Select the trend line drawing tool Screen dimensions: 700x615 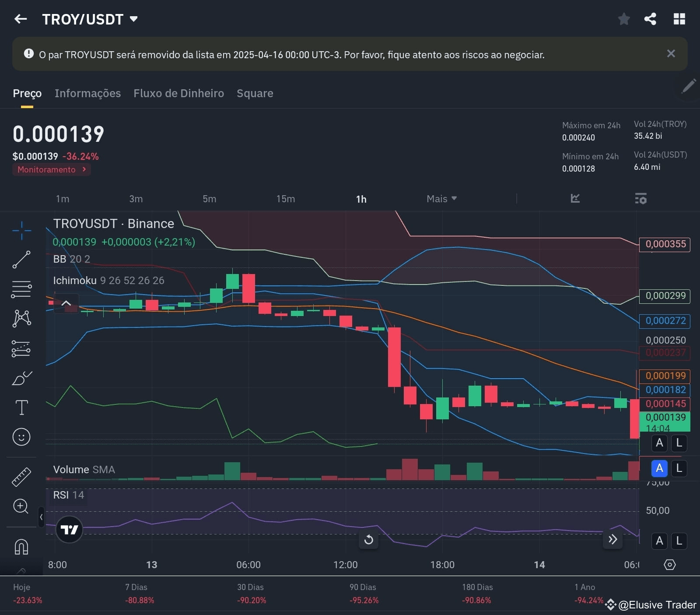(x=21, y=260)
